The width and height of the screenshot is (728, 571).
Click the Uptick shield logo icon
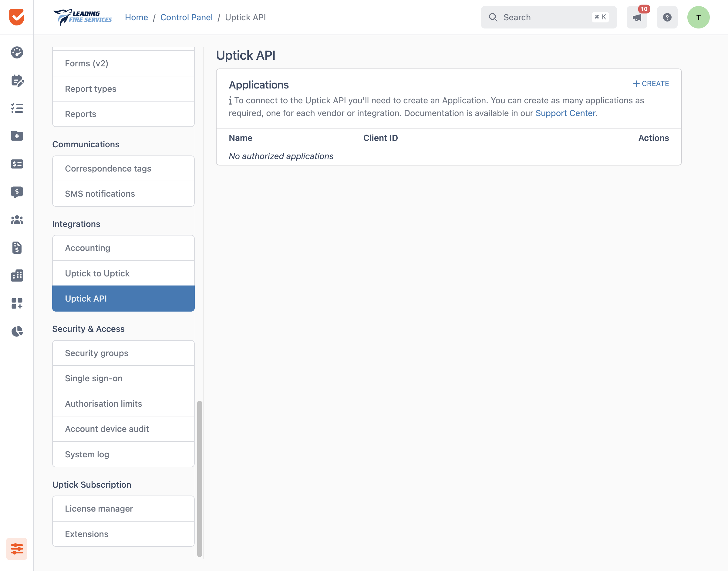(17, 17)
